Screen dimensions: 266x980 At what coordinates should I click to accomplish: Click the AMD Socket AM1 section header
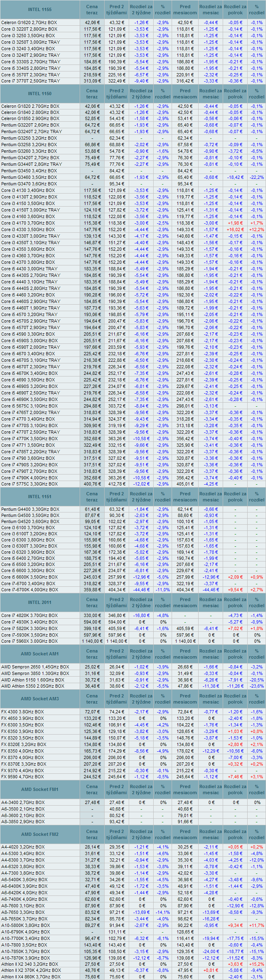coord(40,654)
